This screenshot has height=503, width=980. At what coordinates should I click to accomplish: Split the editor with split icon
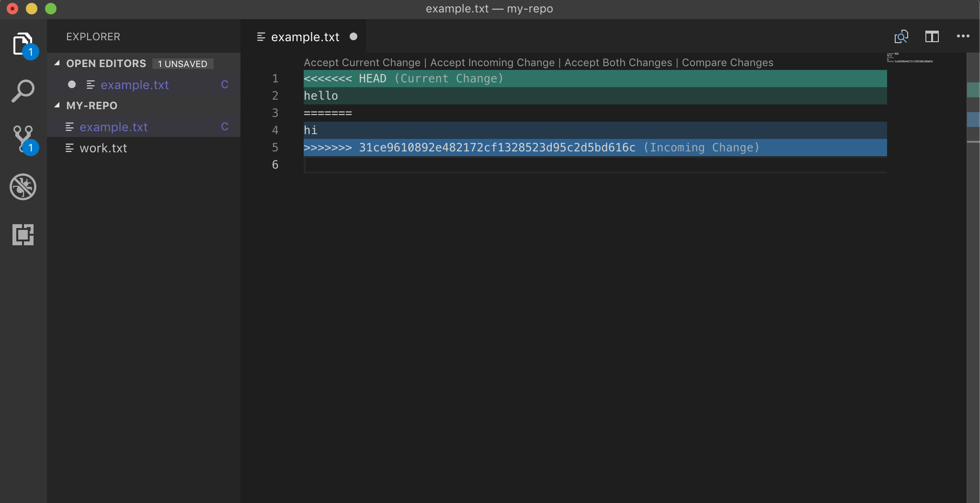(x=932, y=37)
